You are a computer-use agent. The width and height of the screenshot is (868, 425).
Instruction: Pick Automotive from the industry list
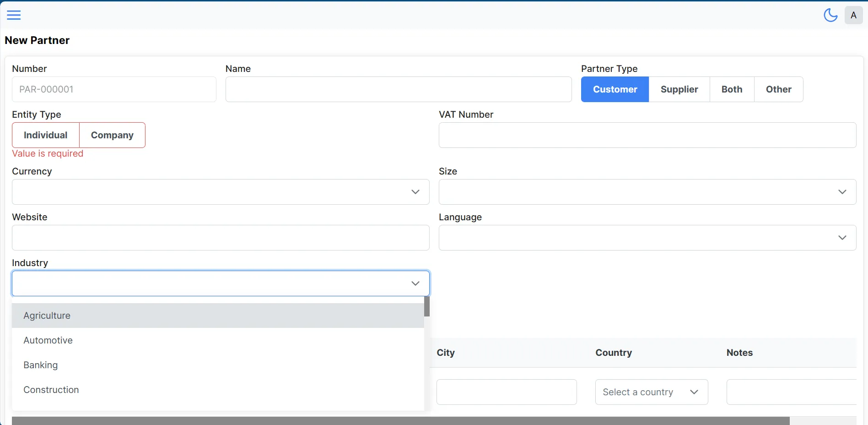(48, 340)
